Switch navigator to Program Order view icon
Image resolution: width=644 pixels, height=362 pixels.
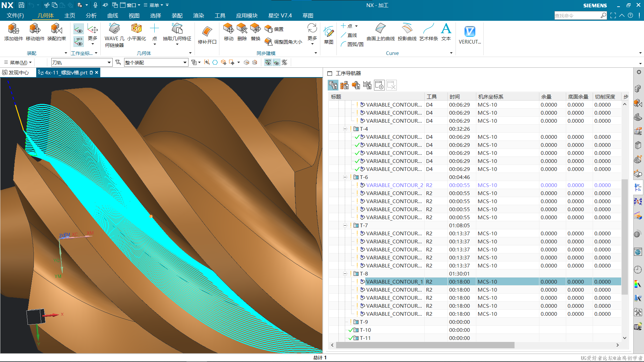pyautogui.click(x=333, y=85)
